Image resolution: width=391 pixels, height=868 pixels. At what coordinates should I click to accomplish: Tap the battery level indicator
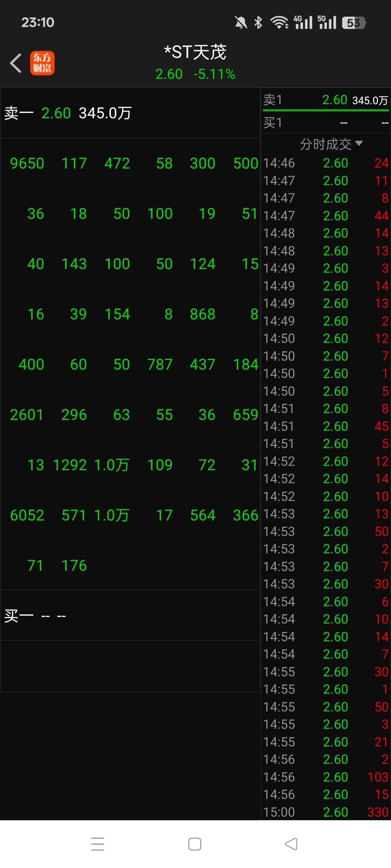pos(354,23)
